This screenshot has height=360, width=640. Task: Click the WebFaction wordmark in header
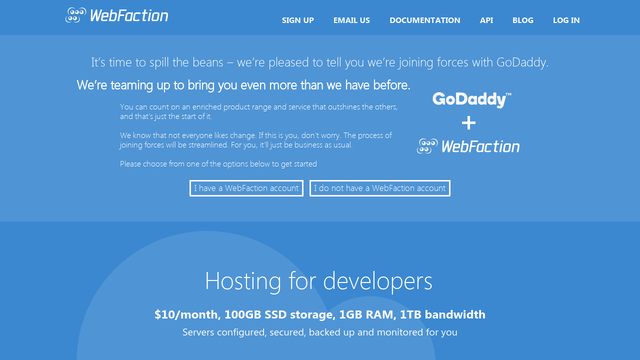129,16
